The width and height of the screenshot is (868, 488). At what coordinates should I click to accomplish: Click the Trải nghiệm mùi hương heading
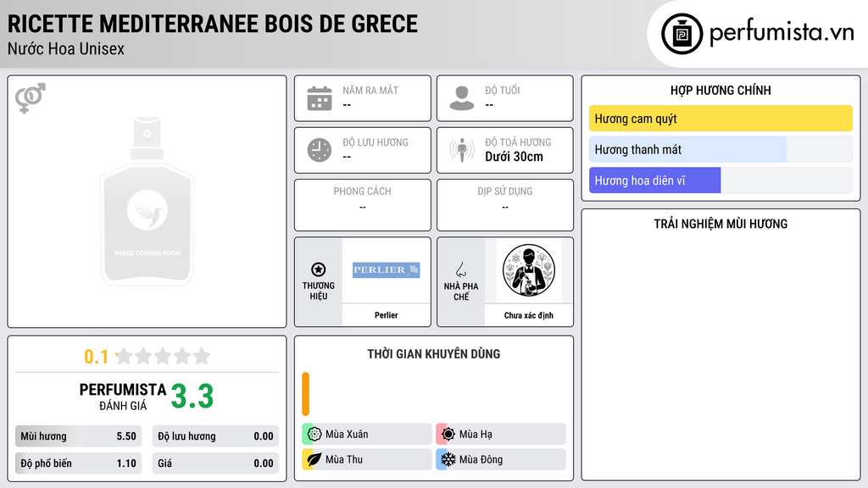pyautogui.click(x=721, y=224)
